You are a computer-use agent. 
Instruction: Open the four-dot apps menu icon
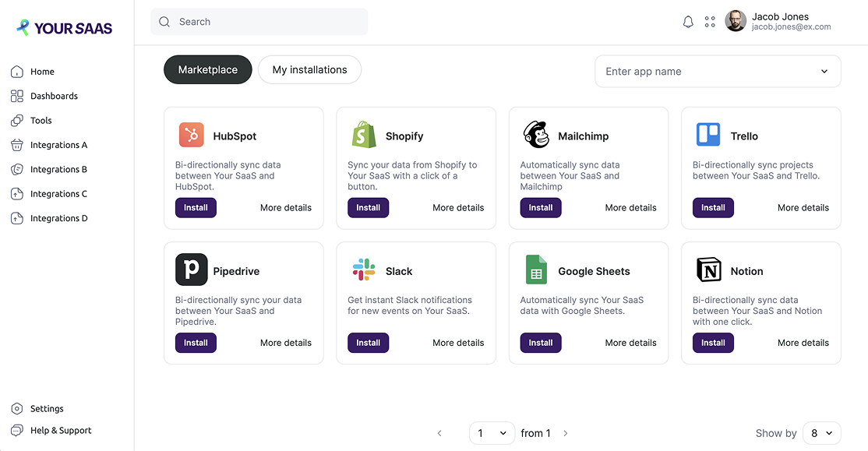click(710, 22)
